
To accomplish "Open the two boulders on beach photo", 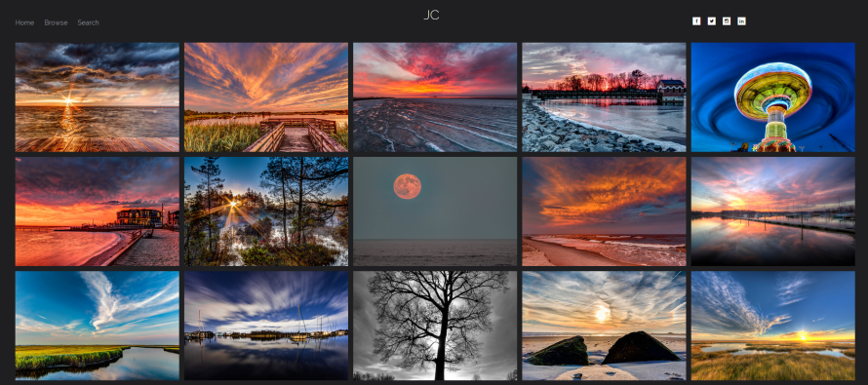I will click(604, 326).
